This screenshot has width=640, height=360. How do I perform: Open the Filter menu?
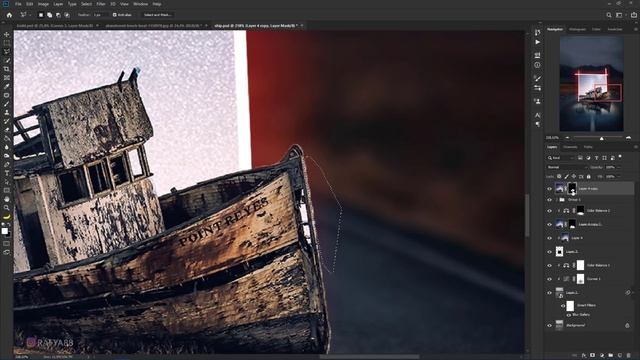tap(101, 4)
